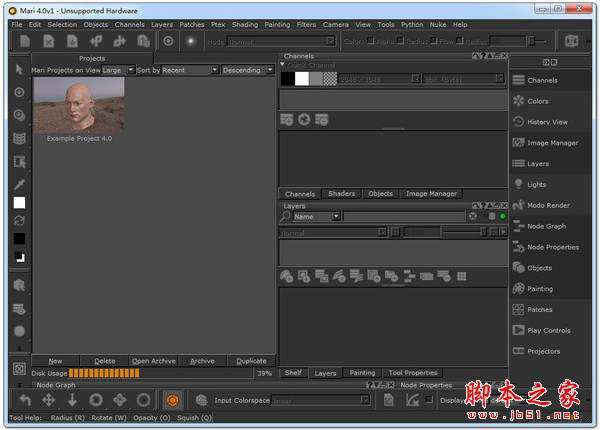Image resolution: width=600 pixels, height=430 pixels.
Task: Click the Play Controls palette icon
Action: [x=518, y=330]
